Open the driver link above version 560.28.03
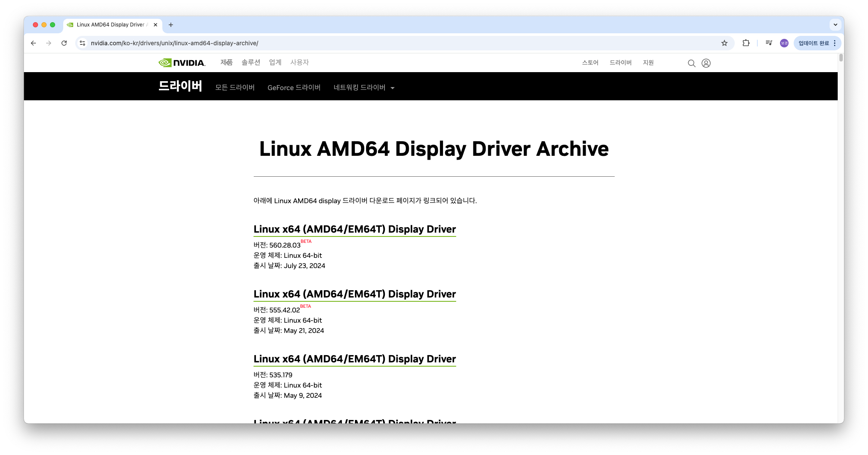 [x=355, y=229]
